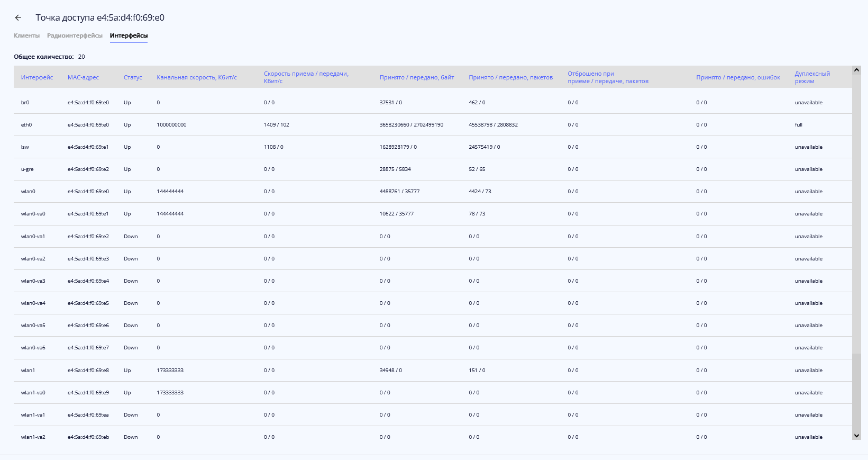Screen dimensions: 868x460
Task: Click the wlan1 interface row
Action: [x=28, y=371]
